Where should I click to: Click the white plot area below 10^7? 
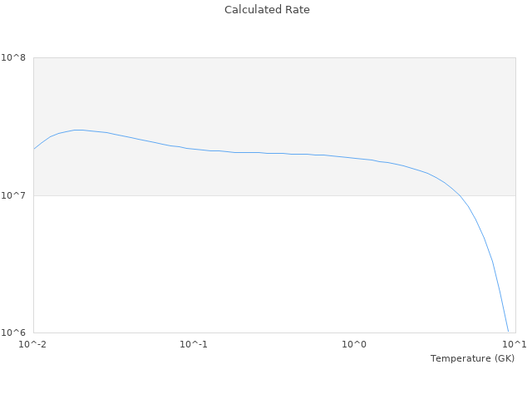pyautogui.click(x=249, y=266)
